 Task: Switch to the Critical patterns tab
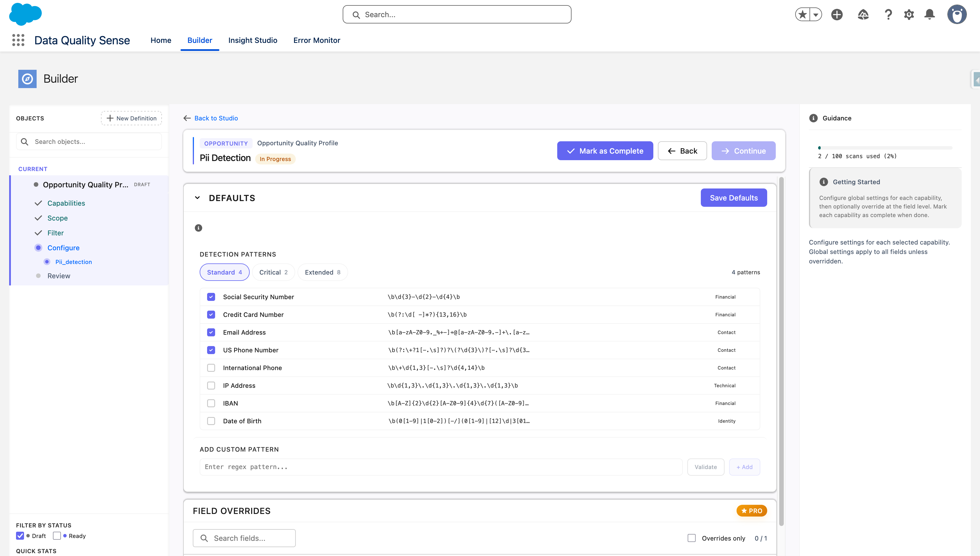[273, 272]
